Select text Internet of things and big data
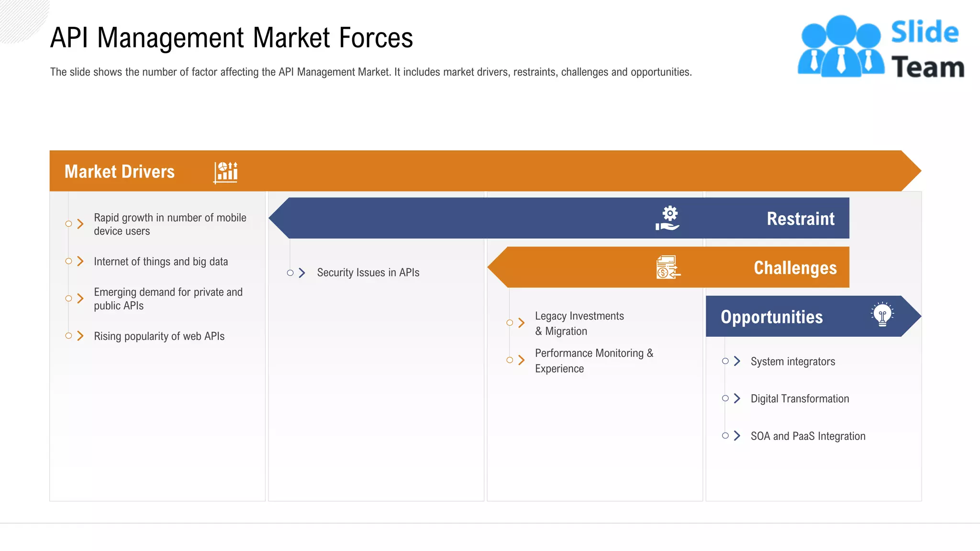Viewport: 980px width, 551px height. click(161, 262)
